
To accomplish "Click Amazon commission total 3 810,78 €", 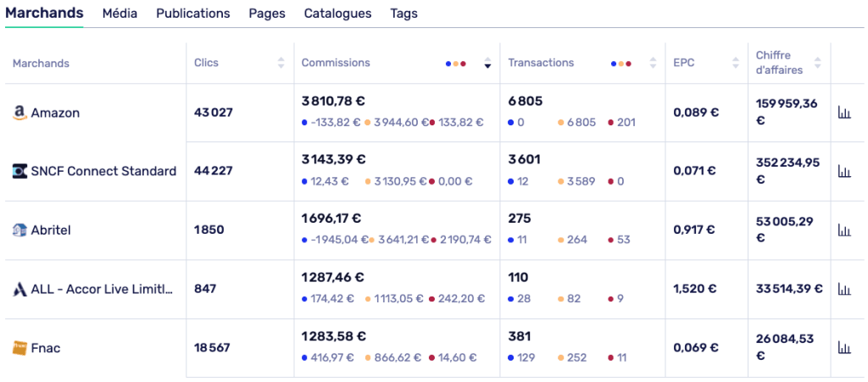I will pos(333,101).
